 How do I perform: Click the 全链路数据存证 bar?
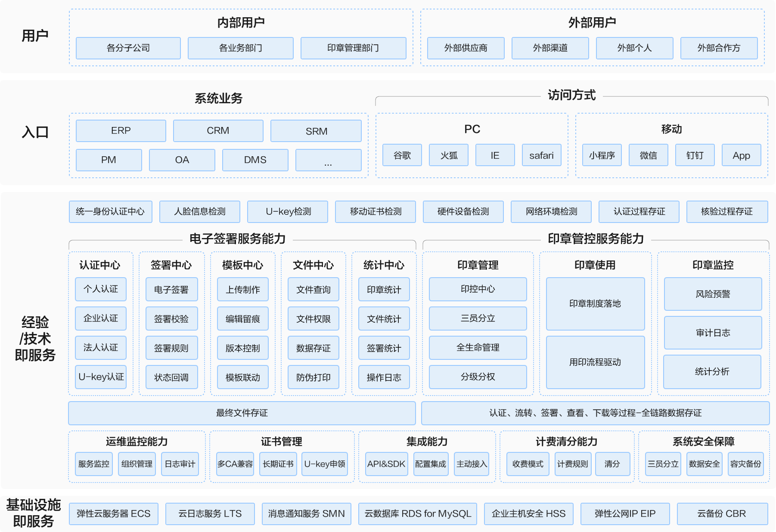pos(596,413)
